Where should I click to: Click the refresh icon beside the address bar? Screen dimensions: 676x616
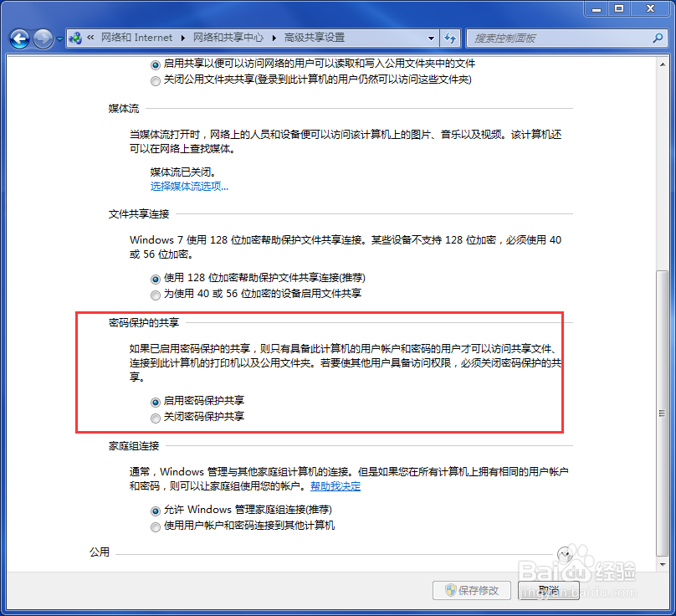[450, 38]
